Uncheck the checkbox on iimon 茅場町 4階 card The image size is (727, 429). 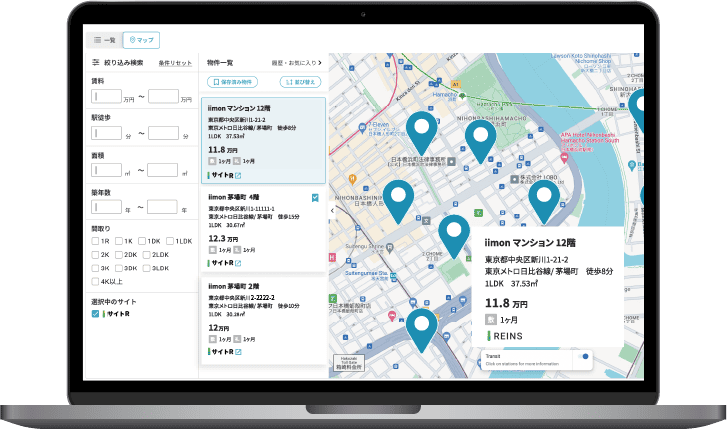tap(315, 198)
